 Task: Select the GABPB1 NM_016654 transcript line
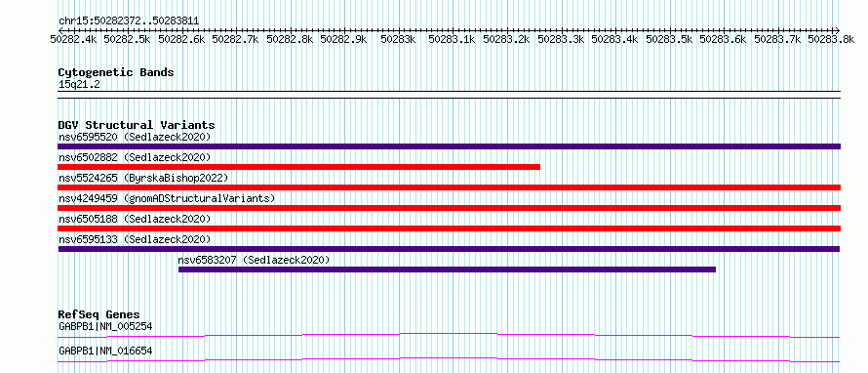click(x=449, y=359)
